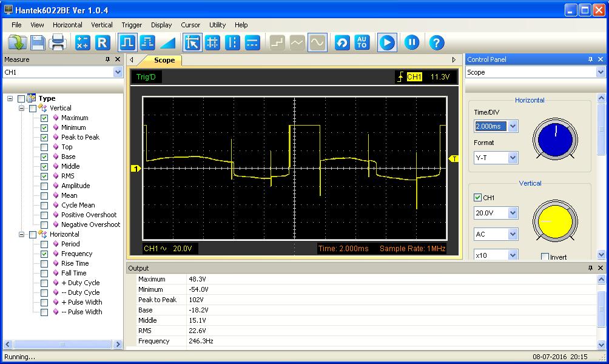This screenshot has width=609, height=364.
Task: Click the refresh reset toolbar icon
Action: tap(342, 42)
